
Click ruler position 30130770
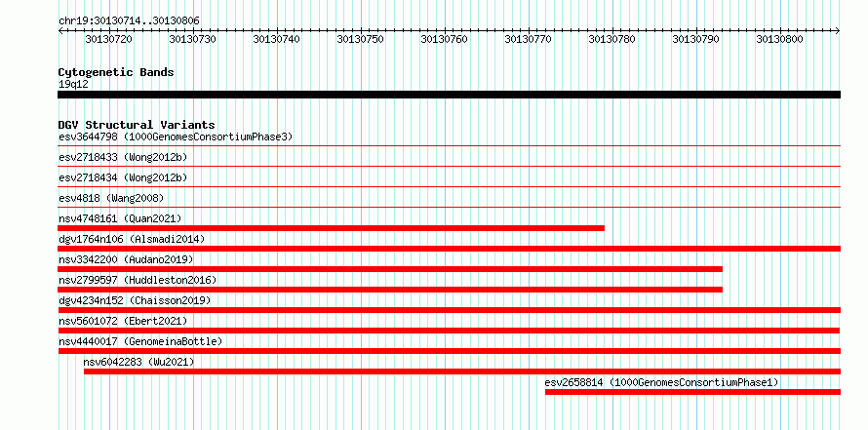(x=529, y=39)
